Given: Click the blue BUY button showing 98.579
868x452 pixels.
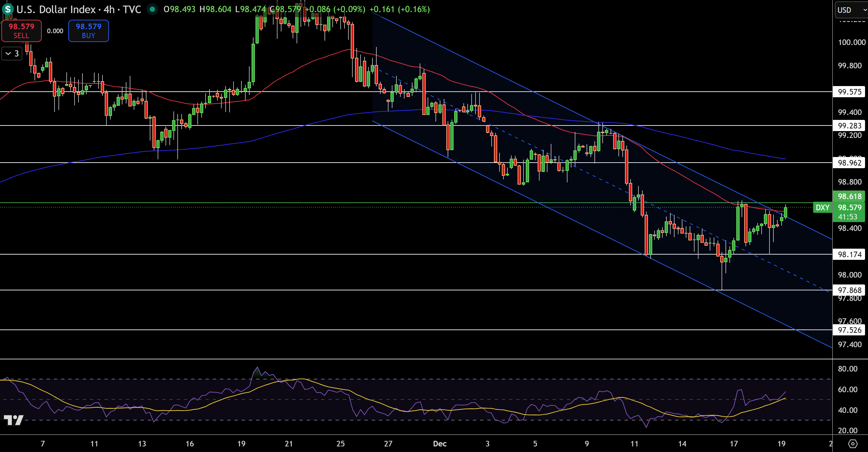Looking at the screenshot, I should [88, 31].
